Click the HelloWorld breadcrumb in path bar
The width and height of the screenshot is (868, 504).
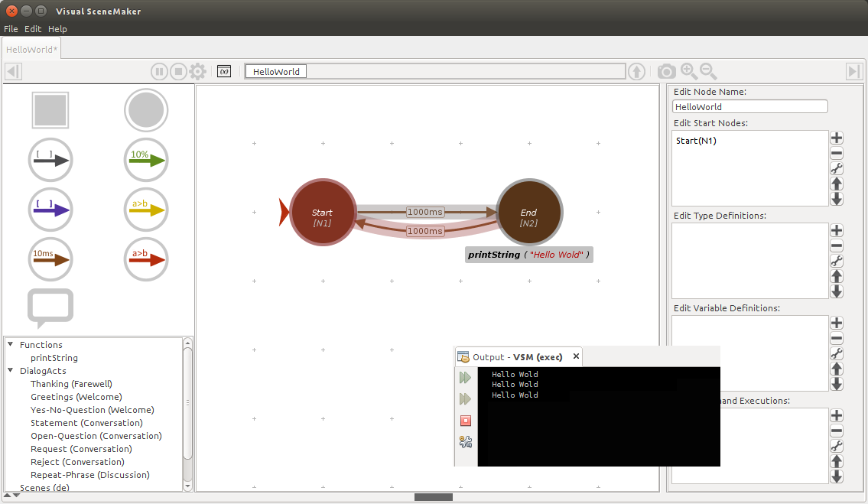click(x=276, y=71)
